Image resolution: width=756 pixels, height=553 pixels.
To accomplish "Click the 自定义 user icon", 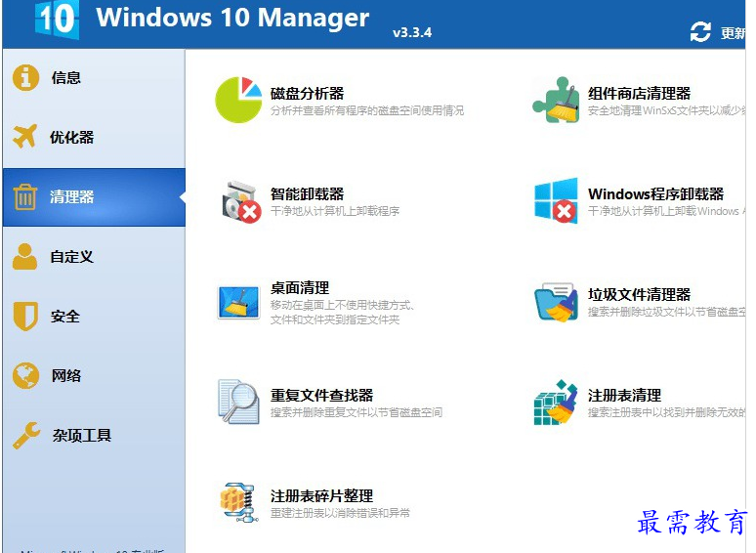I will coord(25,257).
